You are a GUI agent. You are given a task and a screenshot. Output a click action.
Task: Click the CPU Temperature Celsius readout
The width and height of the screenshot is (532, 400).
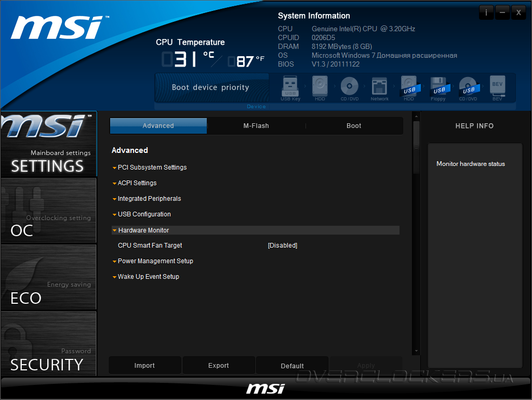pyautogui.click(x=188, y=59)
